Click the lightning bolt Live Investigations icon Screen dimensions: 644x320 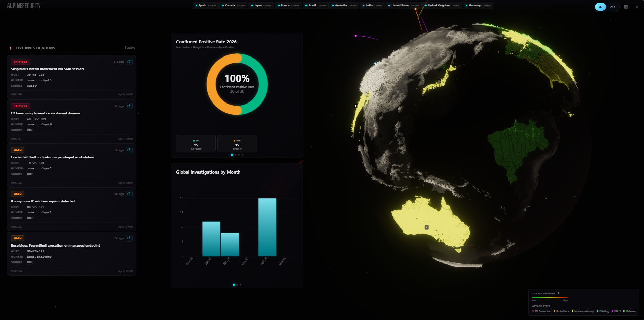[11, 48]
